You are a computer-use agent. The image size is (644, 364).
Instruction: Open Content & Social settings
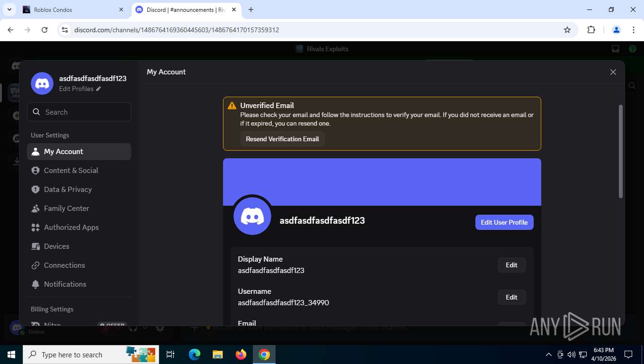point(79,171)
